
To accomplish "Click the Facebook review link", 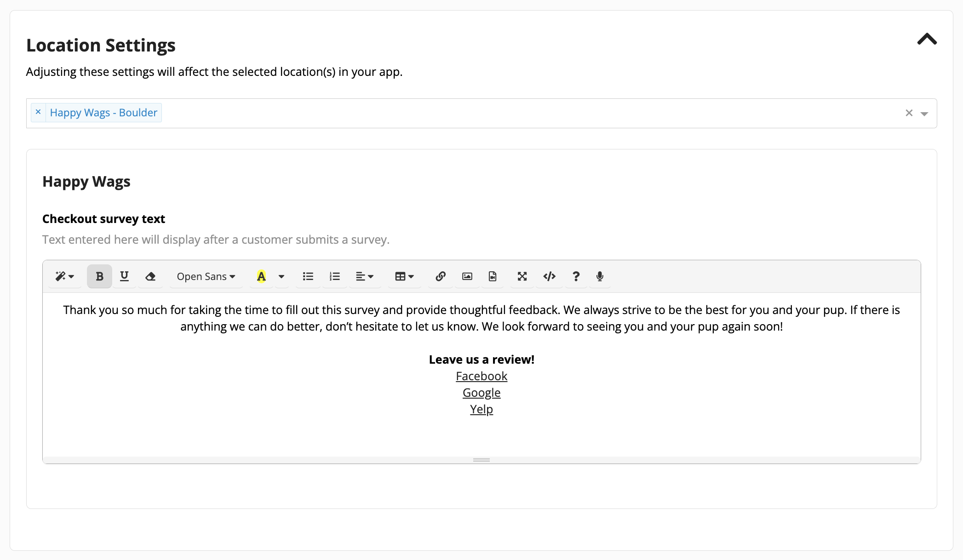I will (x=481, y=376).
